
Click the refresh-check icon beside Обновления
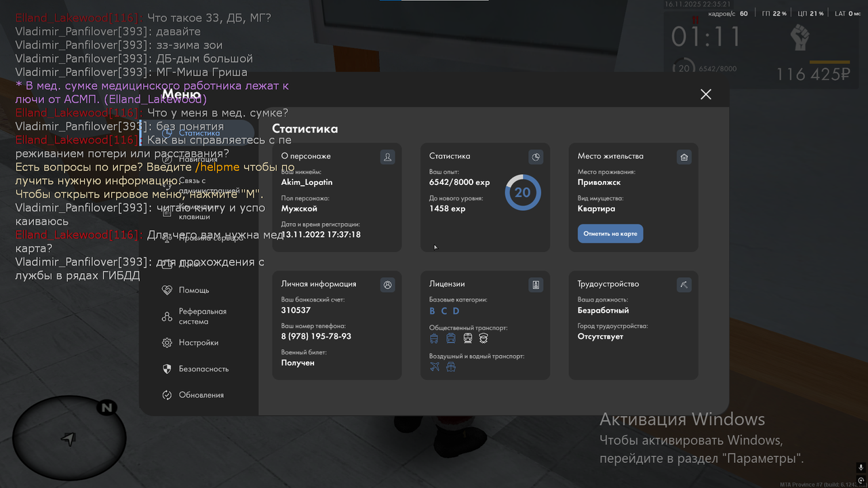tap(167, 395)
